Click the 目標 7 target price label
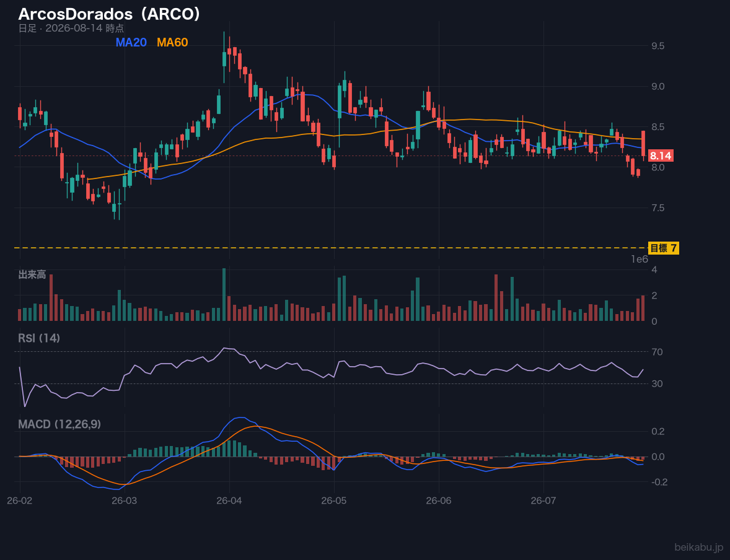Viewport: 730px width, 560px height. pos(664,248)
